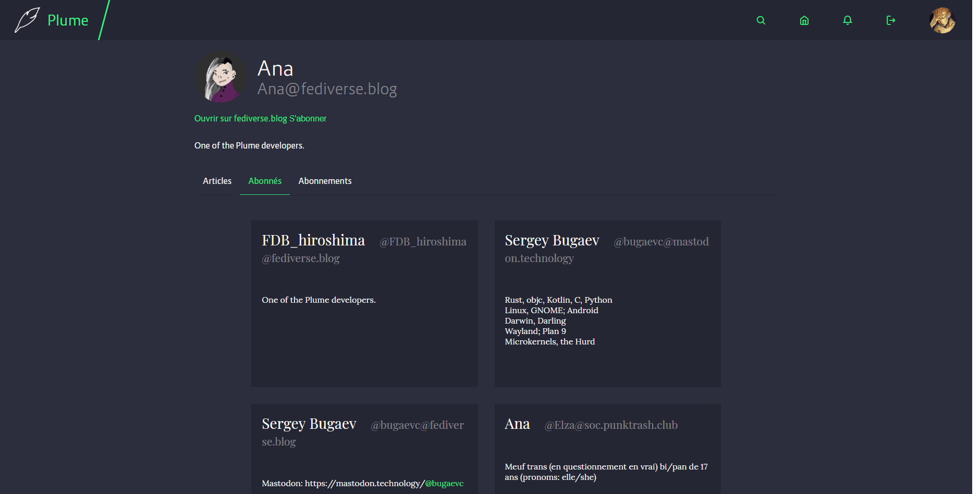
Task: Click the Ana profile name heading
Action: 275,68
